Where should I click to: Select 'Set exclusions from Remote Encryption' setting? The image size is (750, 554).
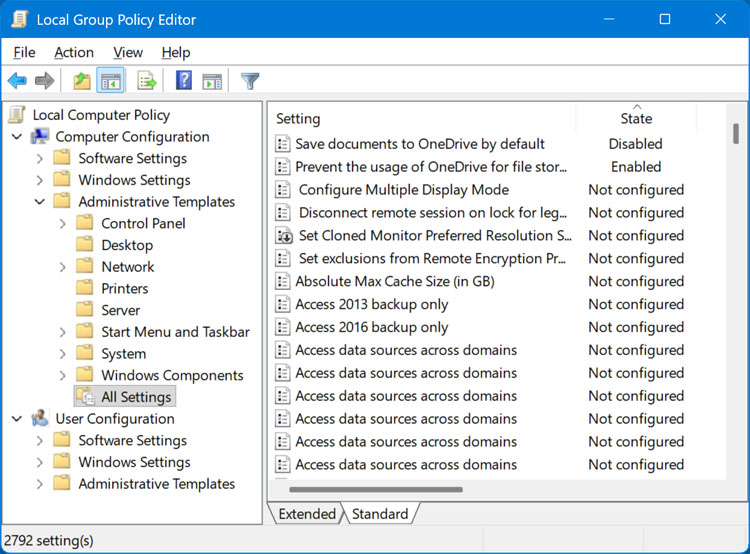point(432,258)
